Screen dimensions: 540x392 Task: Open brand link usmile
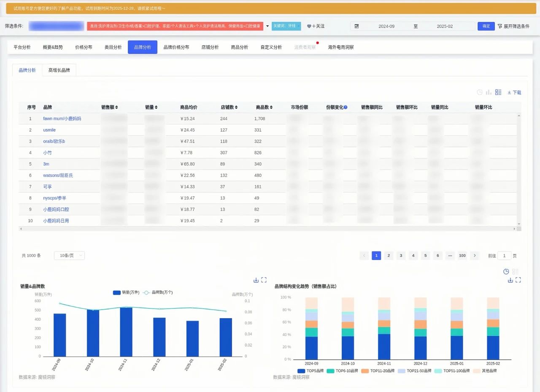(x=49, y=130)
